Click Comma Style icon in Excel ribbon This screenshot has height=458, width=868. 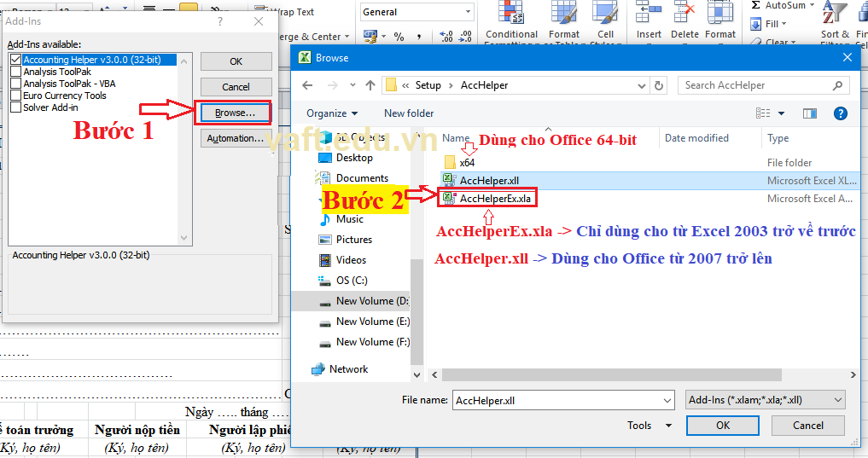click(x=419, y=37)
